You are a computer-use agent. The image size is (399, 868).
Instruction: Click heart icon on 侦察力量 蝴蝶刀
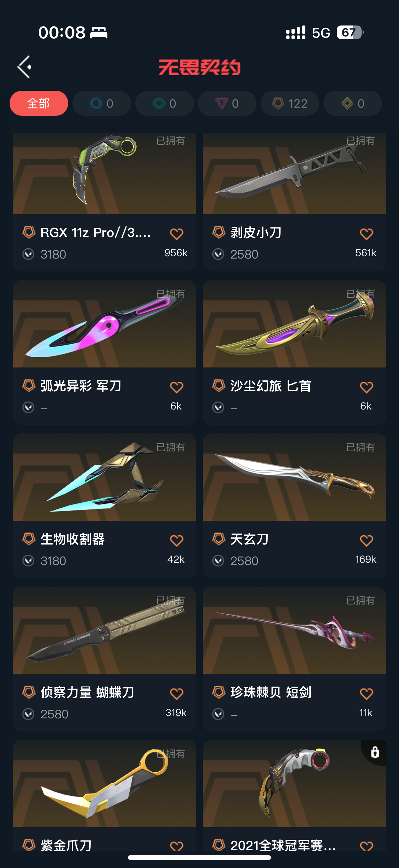[x=176, y=694]
